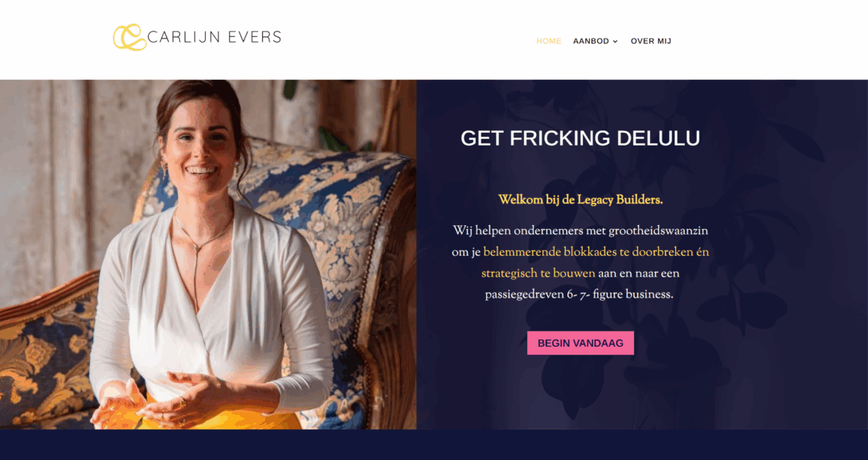Click the yellow text strategisch te bouwen
The width and height of the screenshot is (868, 460).
[538, 273]
